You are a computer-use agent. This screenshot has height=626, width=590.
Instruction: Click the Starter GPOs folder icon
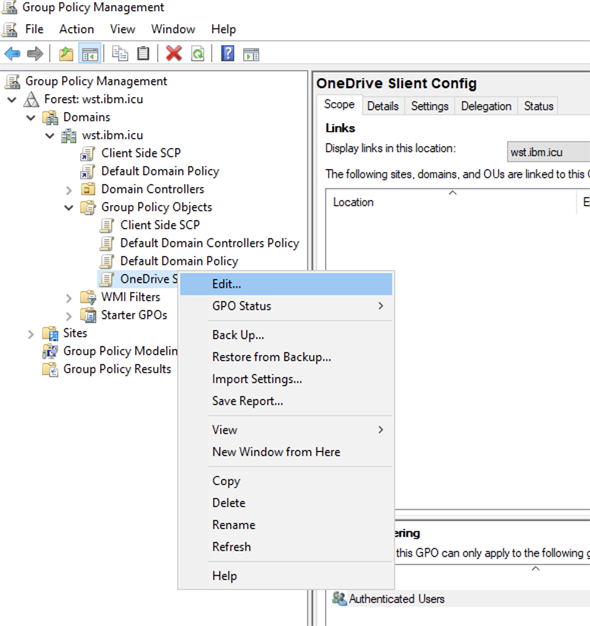coord(88,315)
